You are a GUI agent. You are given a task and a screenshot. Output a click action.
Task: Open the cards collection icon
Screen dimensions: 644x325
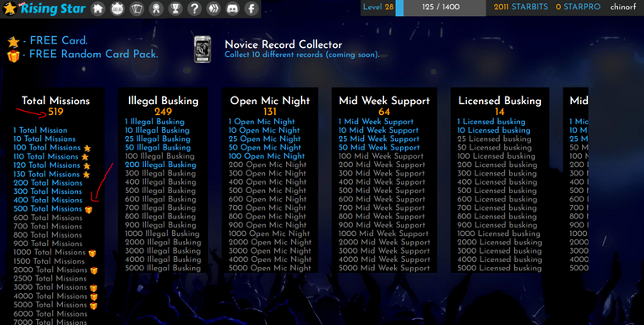coord(137,8)
